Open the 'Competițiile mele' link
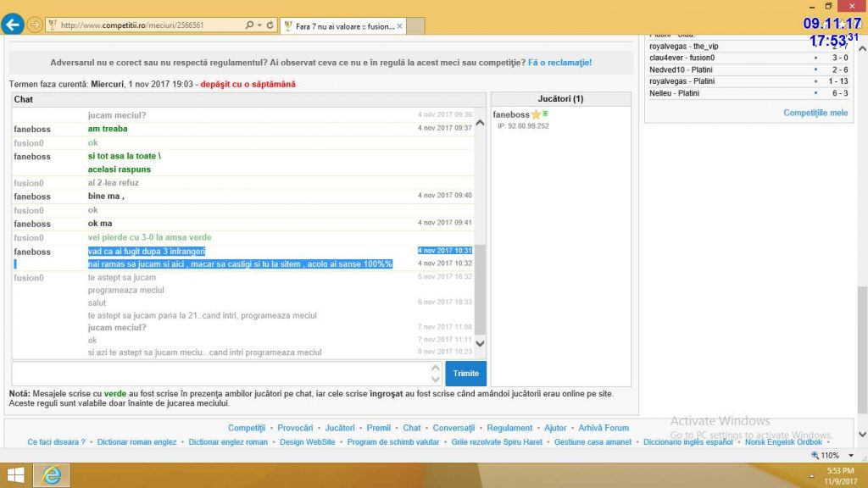Screen dimensions: 868x488 [x=815, y=113]
